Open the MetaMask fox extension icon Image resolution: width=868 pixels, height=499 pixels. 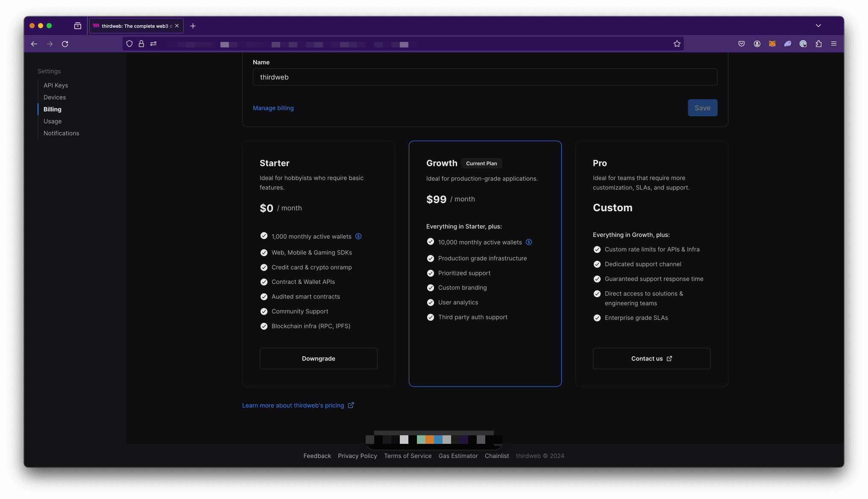772,44
